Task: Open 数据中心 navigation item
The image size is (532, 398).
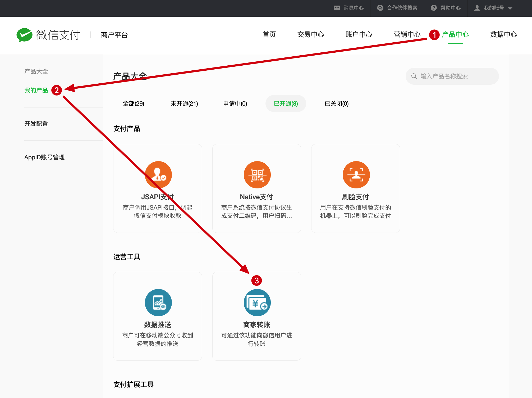Action: (503, 34)
